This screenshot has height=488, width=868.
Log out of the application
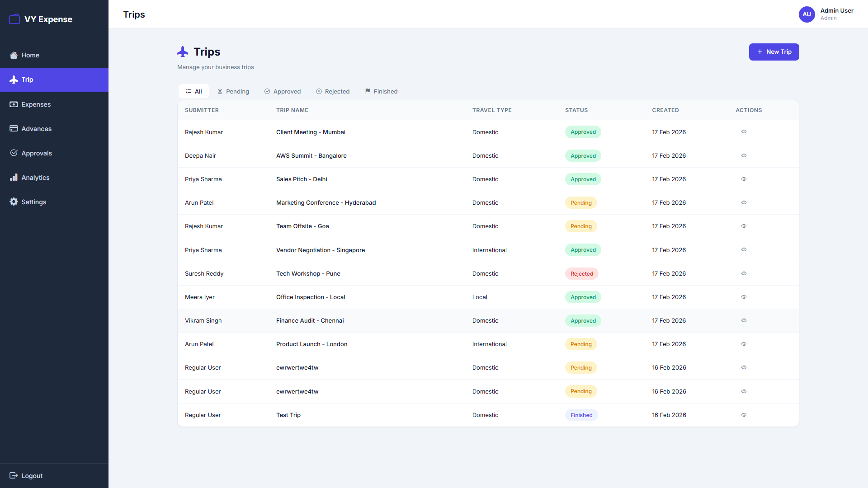click(31, 475)
